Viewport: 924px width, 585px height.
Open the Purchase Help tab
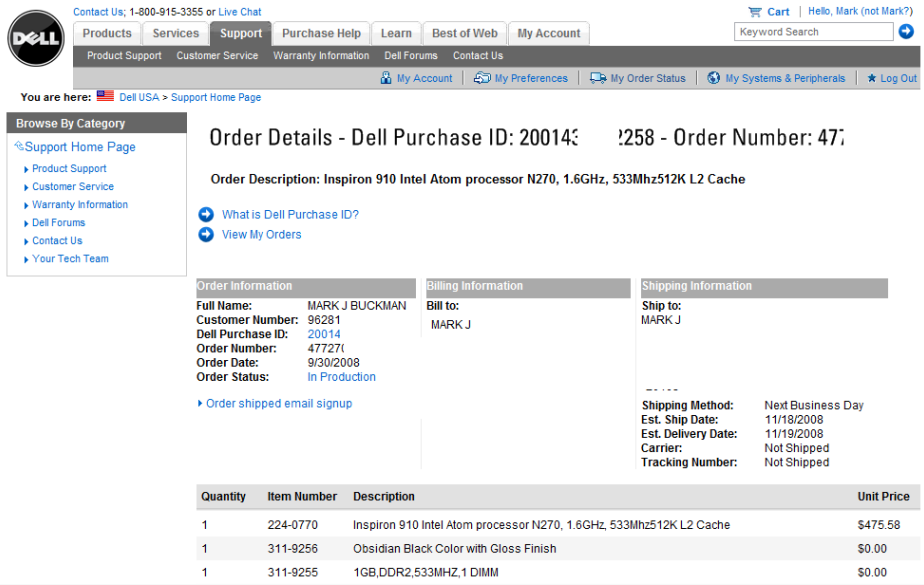321,33
